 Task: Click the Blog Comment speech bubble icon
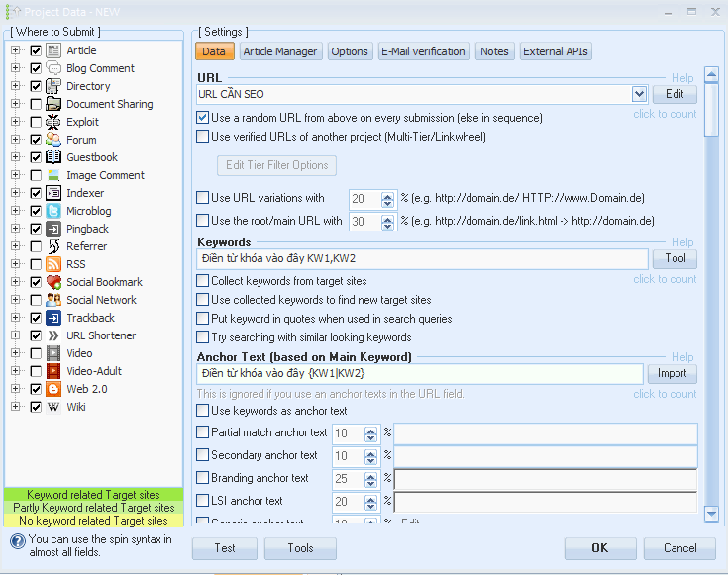pos(53,68)
